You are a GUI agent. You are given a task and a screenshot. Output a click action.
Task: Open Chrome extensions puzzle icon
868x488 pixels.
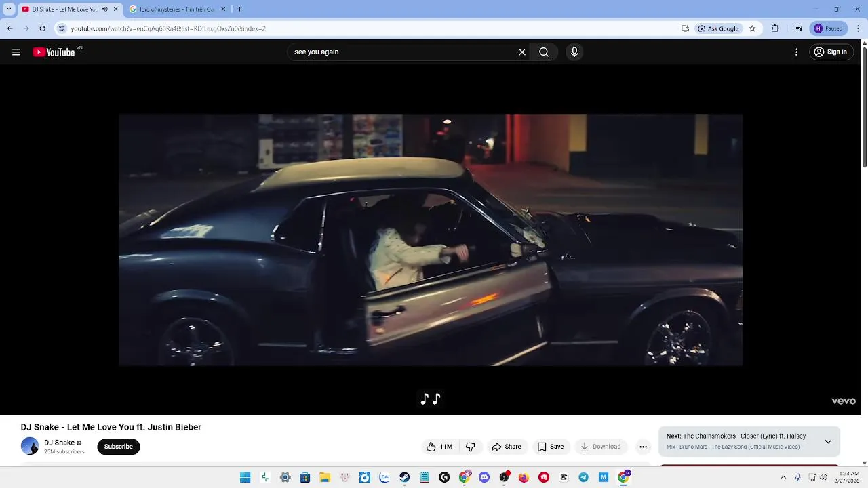point(775,28)
